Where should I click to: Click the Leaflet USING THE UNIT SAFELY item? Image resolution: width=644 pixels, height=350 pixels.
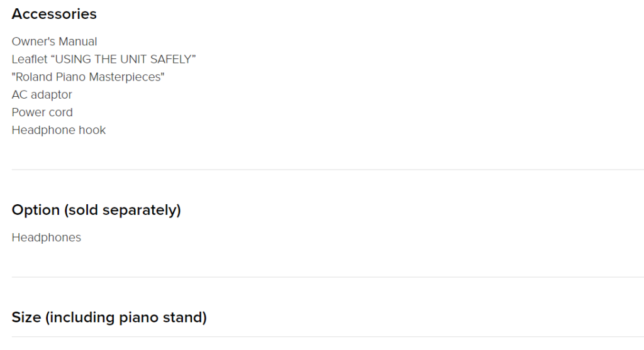(104, 59)
